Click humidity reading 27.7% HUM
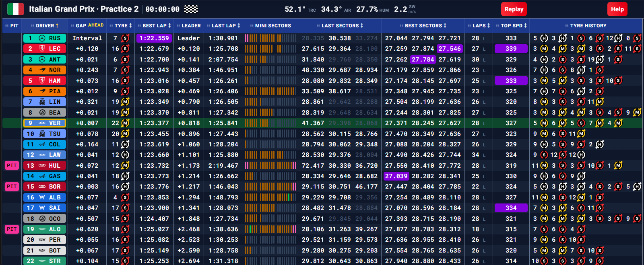The height and width of the screenshot is (265, 644). pos(372,9)
